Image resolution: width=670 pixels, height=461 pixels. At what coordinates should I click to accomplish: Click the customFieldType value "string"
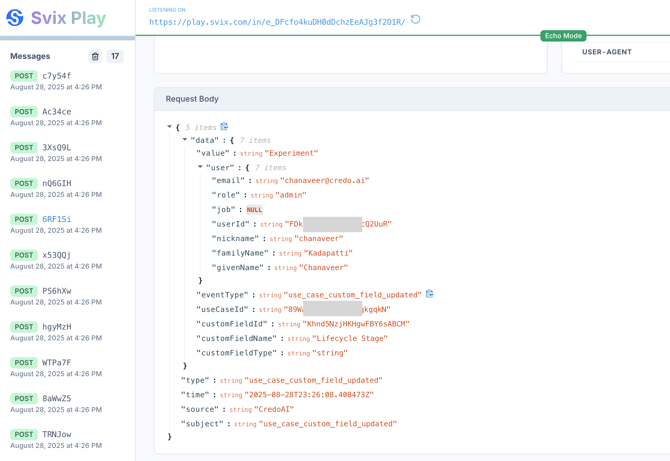pyautogui.click(x=330, y=353)
